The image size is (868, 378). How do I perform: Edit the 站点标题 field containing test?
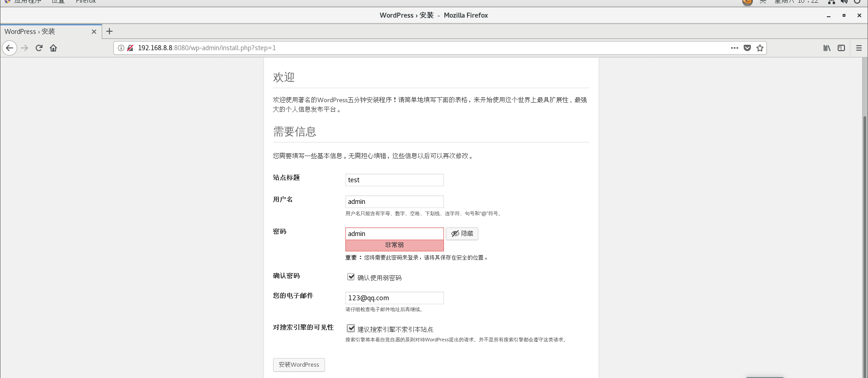tap(394, 180)
